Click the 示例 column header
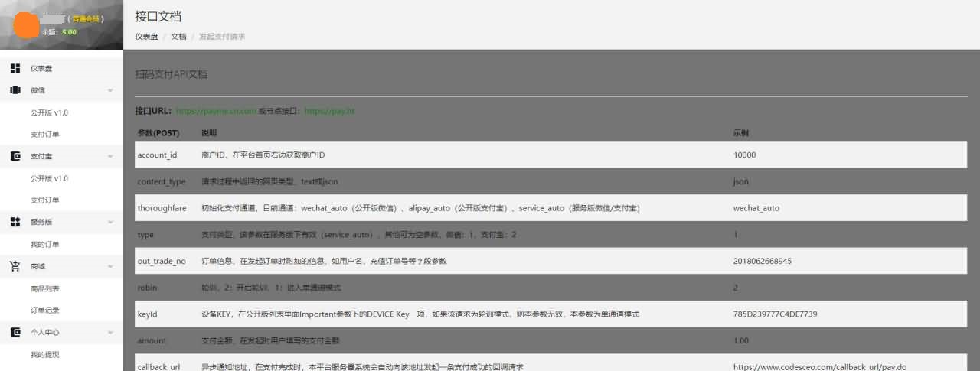This screenshot has width=980, height=371. coord(740,133)
